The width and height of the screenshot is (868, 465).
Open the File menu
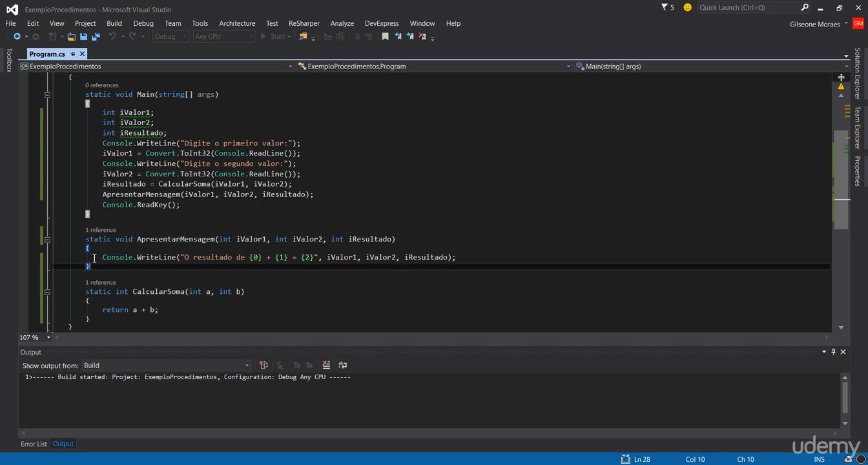10,23
